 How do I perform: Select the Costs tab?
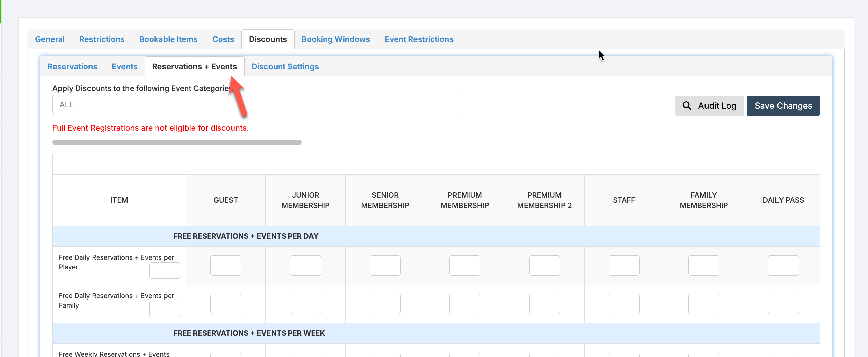click(x=223, y=39)
